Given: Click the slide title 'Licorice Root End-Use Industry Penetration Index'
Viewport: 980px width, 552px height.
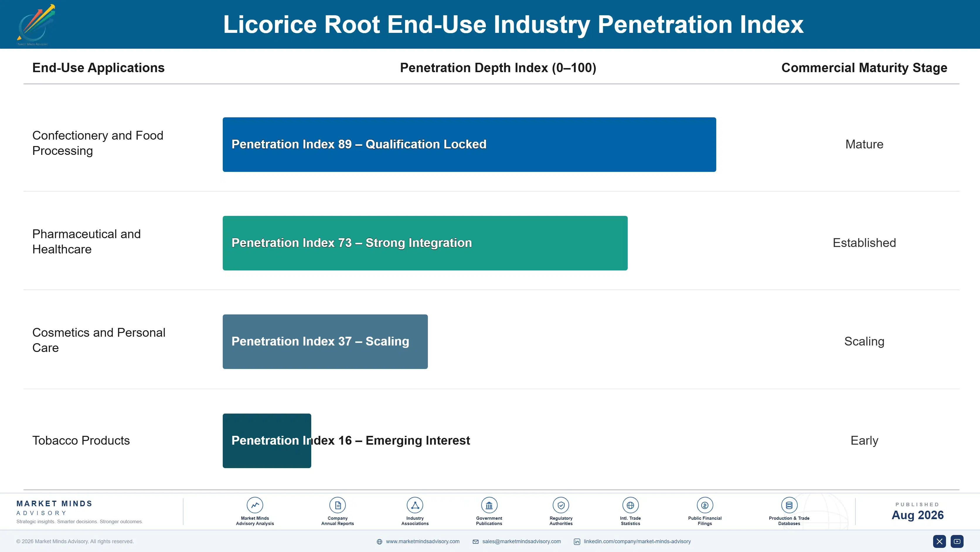Looking at the screenshot, I should click(513, 24).
